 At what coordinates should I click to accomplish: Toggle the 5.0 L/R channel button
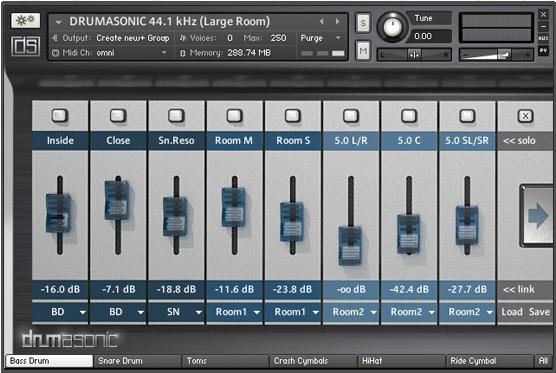tap(351, 115)
